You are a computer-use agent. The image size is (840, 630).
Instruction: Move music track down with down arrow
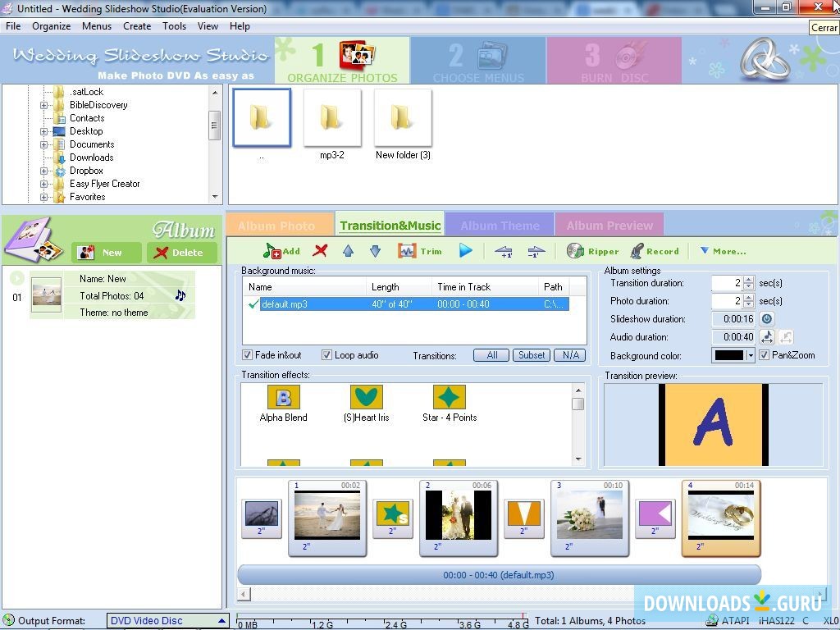(375, 251)
